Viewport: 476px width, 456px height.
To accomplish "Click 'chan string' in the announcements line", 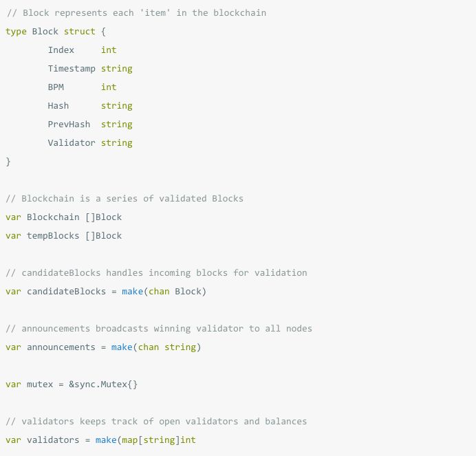I will coord(167,347).
